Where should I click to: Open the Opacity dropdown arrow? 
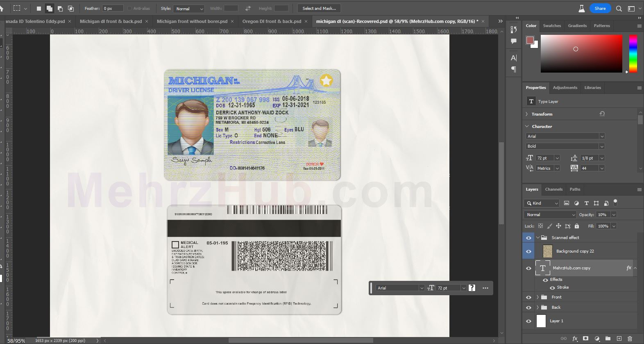click(613, 214)
